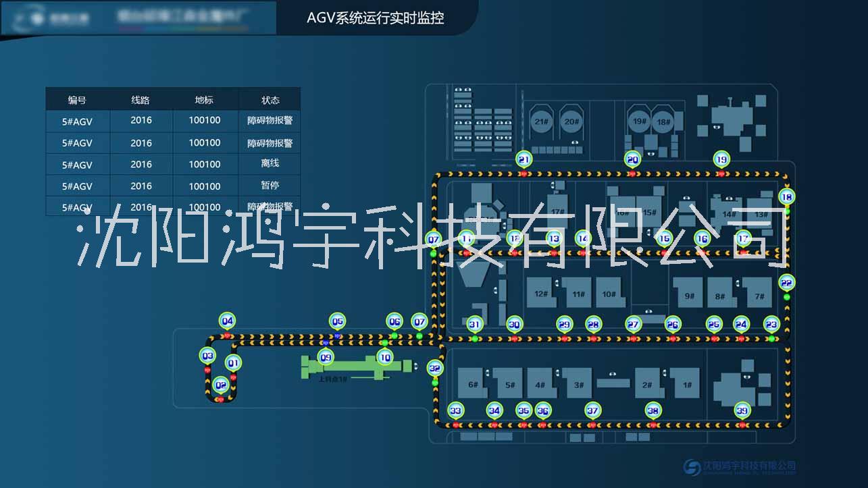Click station marker 03
This screenshot has height=488, width=868.
click(207, 356)
